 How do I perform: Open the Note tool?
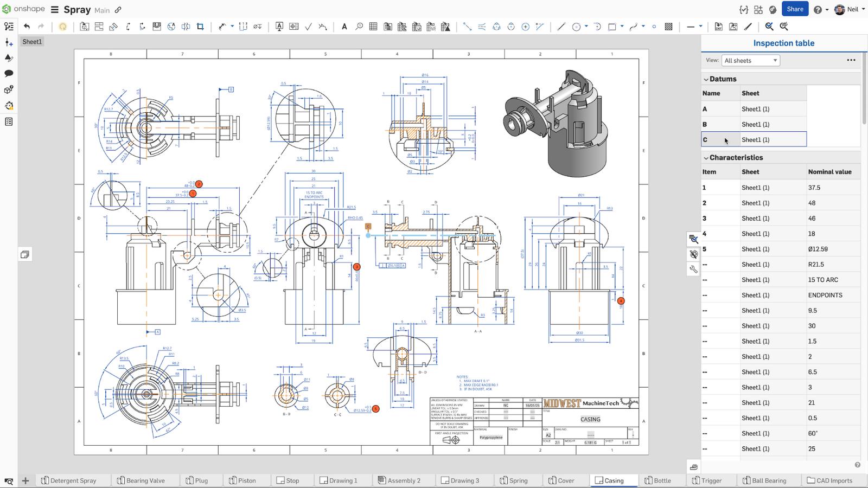[x=344, y=25]
